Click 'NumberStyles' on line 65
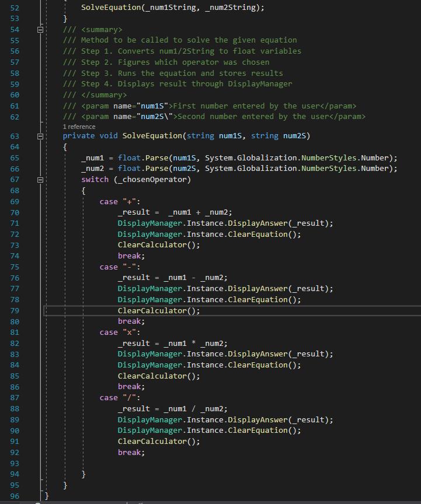 (x=329, y=158)
